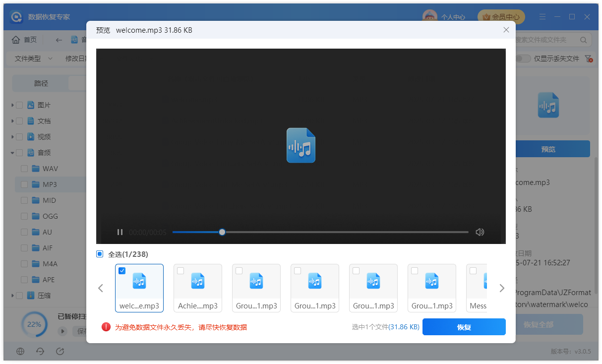602x364 pixels.
Task: Pause the welcome.mp3 preview playback
Action: pyautogui.click(x=120, y=232)
